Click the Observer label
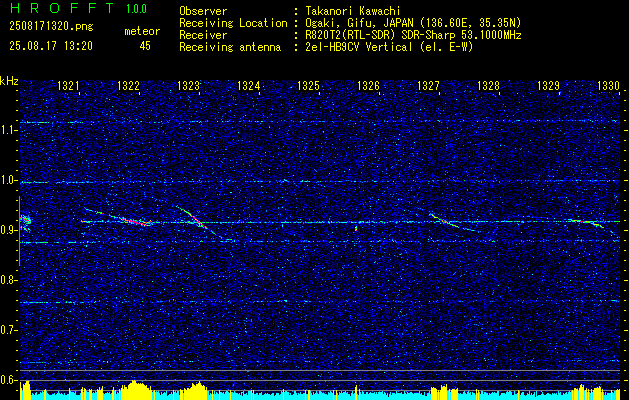 [203, 11]
